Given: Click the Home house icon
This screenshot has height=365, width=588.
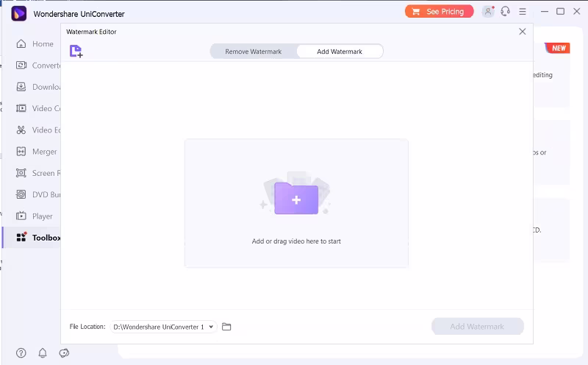Looking at the screenshot, I should tap(21, 44).
